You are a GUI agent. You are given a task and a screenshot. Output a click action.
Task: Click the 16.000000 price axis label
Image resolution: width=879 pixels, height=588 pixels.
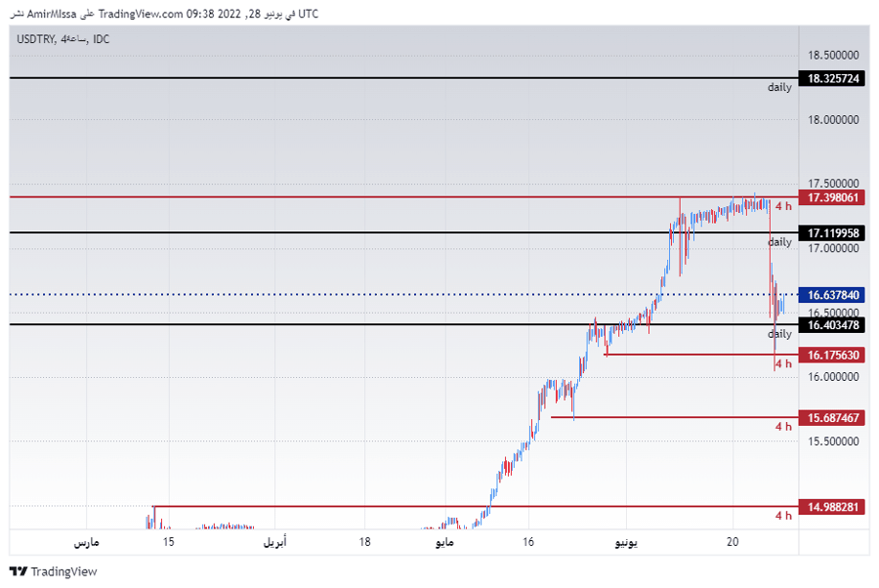(833, 377)
